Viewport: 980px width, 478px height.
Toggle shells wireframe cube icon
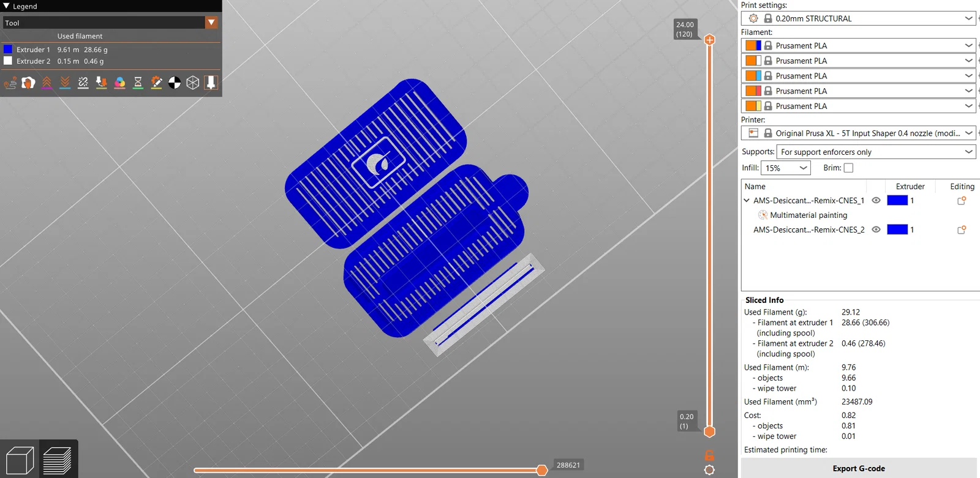[x=193, y=83]
